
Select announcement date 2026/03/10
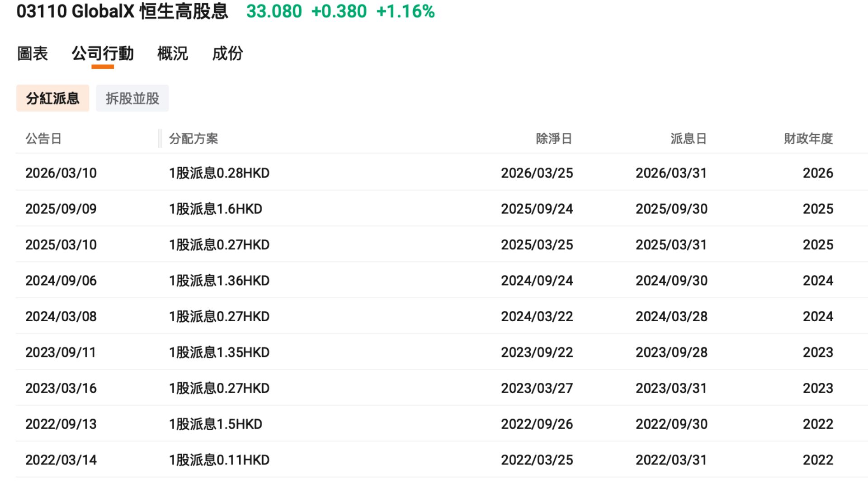[x=61, y=173]
